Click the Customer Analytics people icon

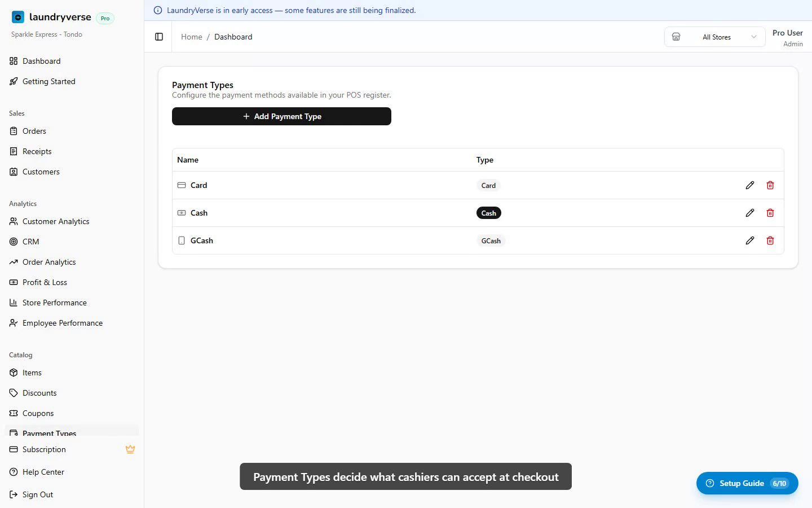(14, 221)
